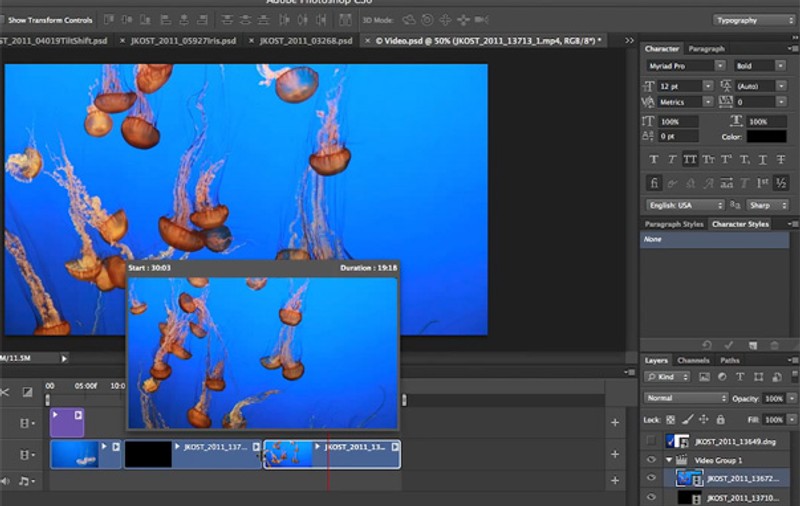Open the Character panel flyout menu
800x506 pixels.
[792, 48]
